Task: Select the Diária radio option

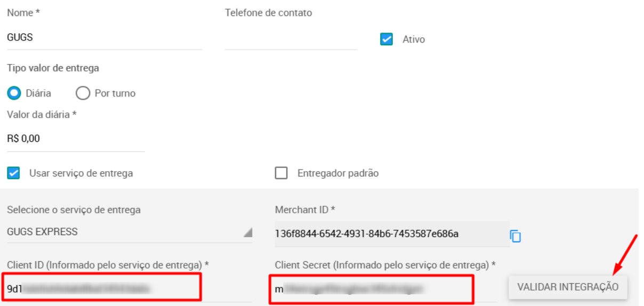Action: 13,93
